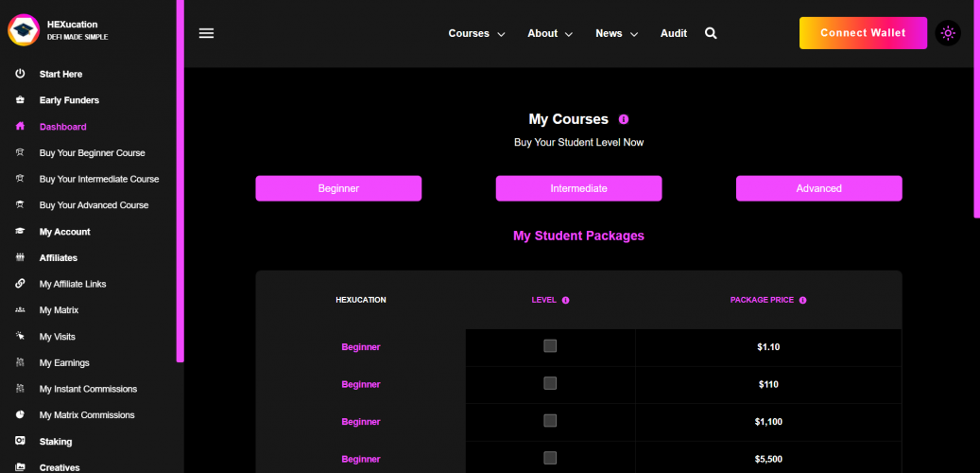980x473 pixels.
Task: Open Affiliates sidebar link
Action: click(59, 257)
